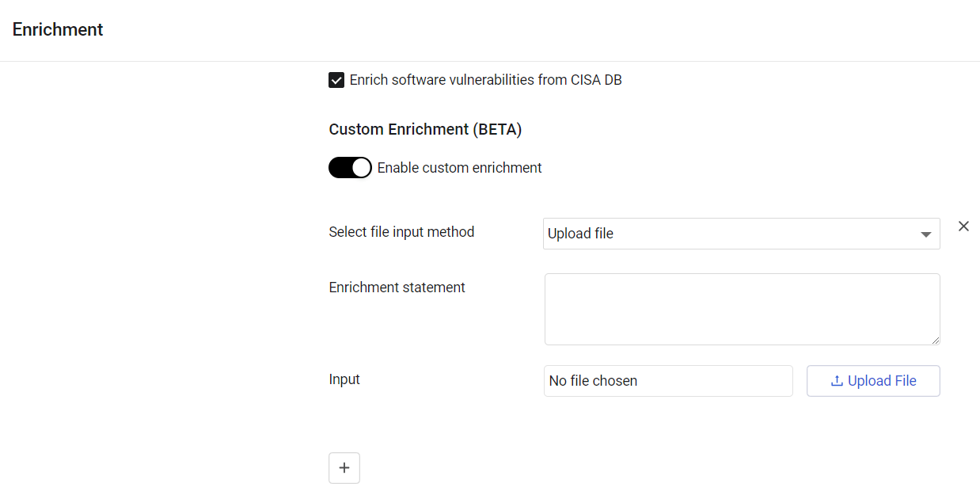Click the selected 'Upload file' option text
This screenshot has height=495, width=980.
click(580, 234)
